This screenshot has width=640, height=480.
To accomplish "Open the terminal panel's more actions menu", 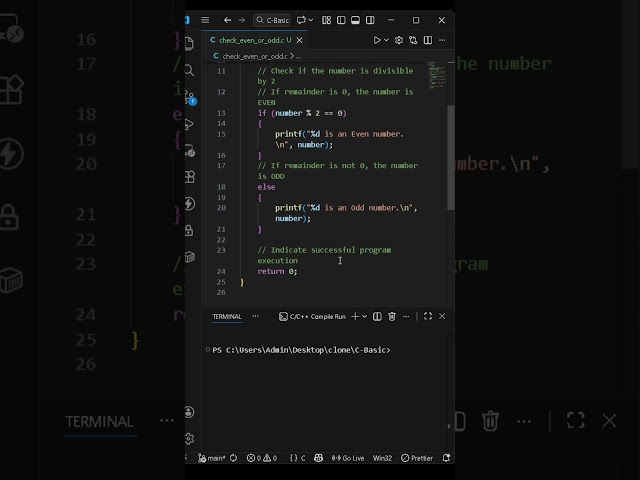I will (406, 316).
